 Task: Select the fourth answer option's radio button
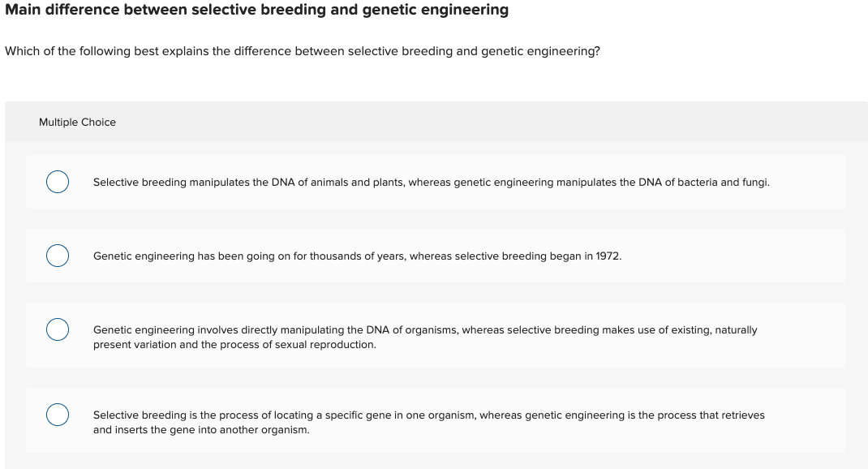pos(57,415)
